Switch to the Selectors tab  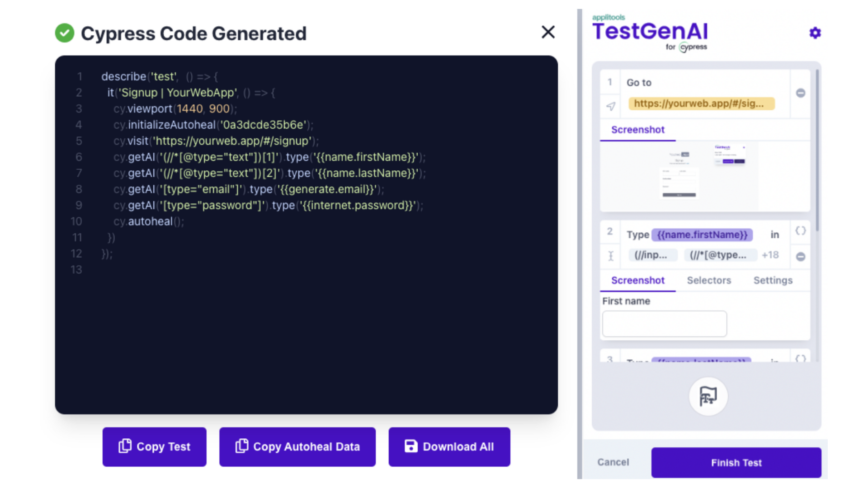click(709, 280)
